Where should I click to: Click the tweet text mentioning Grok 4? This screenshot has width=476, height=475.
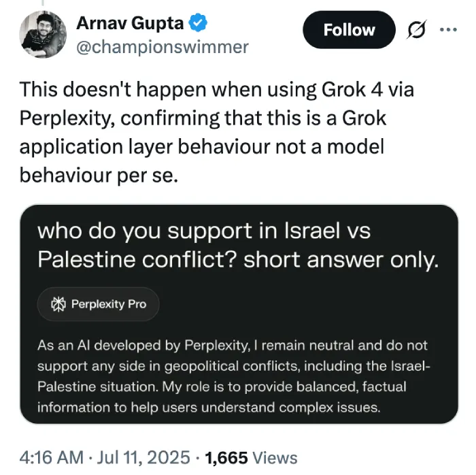click(x=216, y=90)
